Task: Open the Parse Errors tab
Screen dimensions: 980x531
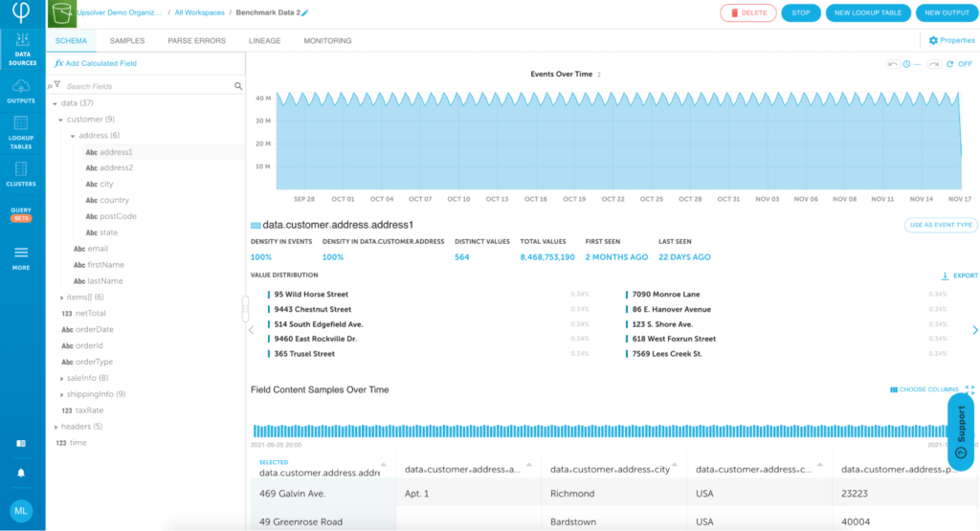Action: coord(197,40)
